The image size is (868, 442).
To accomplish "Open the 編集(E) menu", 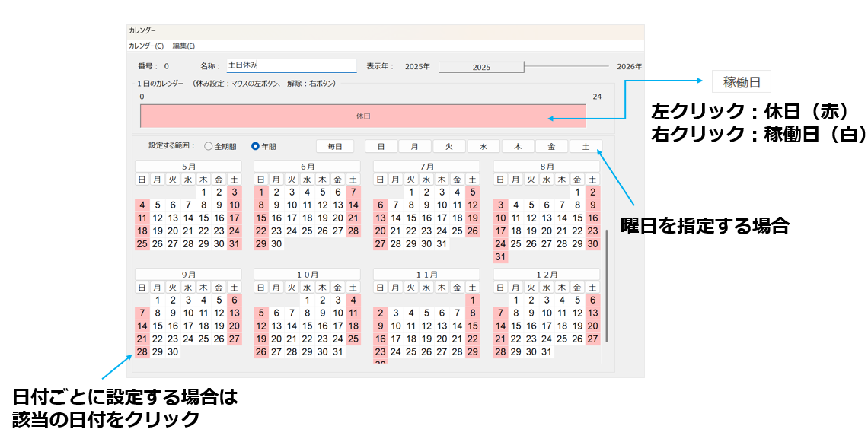I will (183, 46).
